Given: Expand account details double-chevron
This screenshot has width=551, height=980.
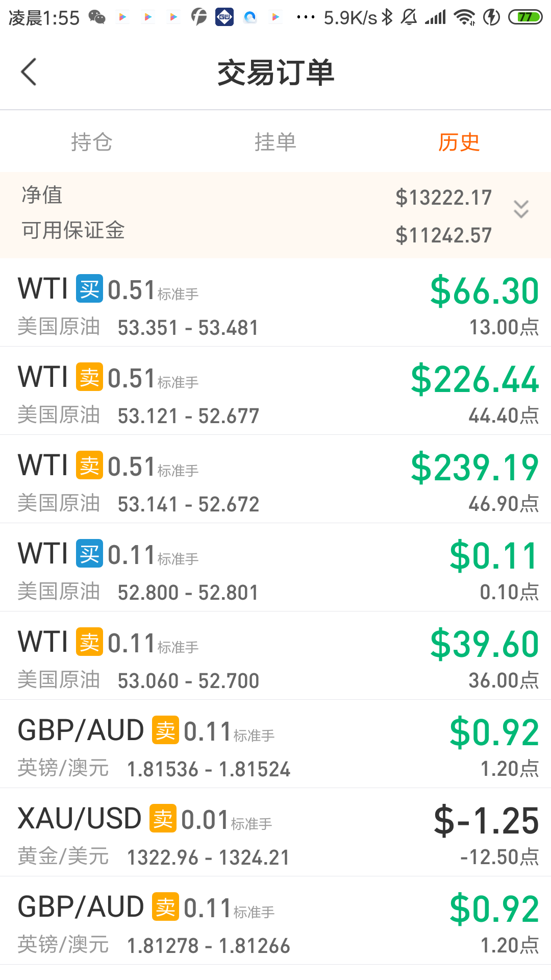Looking at the screenshot, I should pos(521,209).
